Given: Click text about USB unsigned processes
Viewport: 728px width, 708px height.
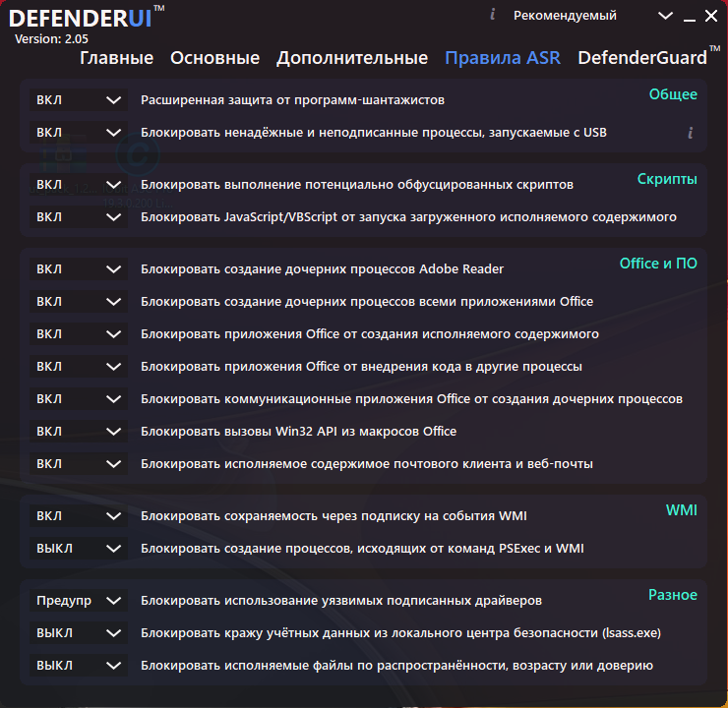Looking at the screenshot, I should 374,133.
